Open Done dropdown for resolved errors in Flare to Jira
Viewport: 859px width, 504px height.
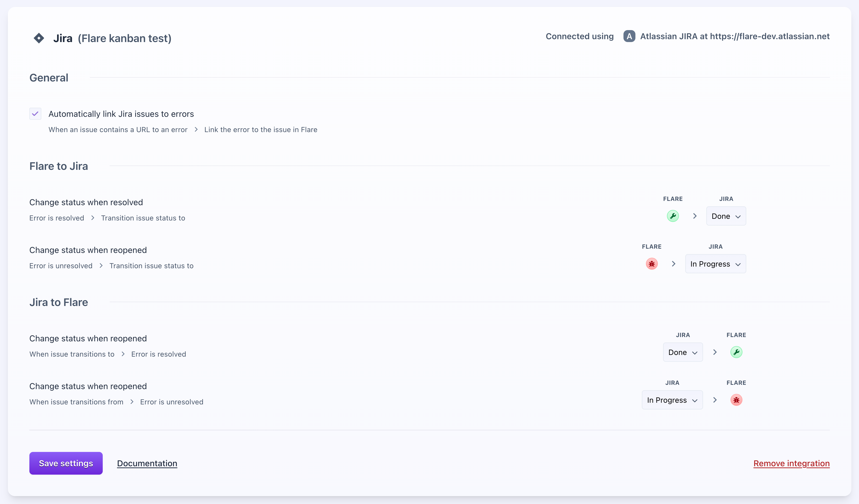[726, 216]
